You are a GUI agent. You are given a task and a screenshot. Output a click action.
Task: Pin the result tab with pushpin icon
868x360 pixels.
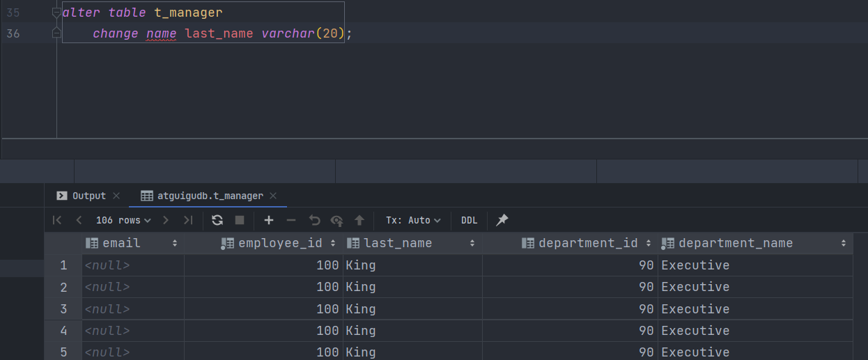point(502,220)
